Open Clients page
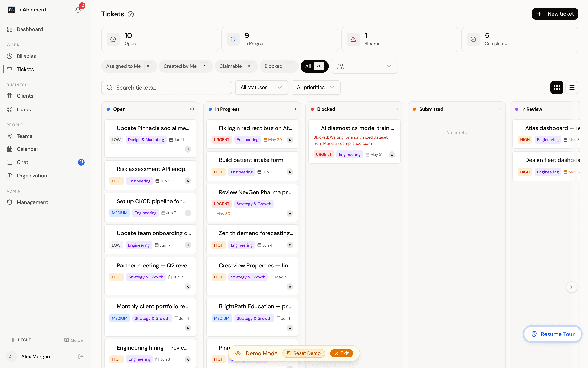Viewport: 588px width, 368px height. (46, 96)
